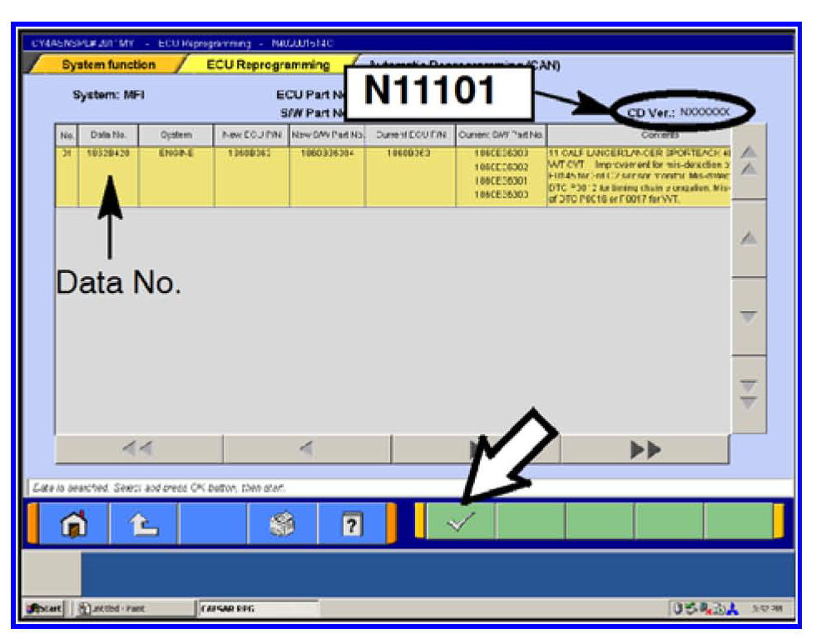Select the ENGINE data row 10320420
Image resolution: width=816 pixels, height=644 pixels.
108,153
